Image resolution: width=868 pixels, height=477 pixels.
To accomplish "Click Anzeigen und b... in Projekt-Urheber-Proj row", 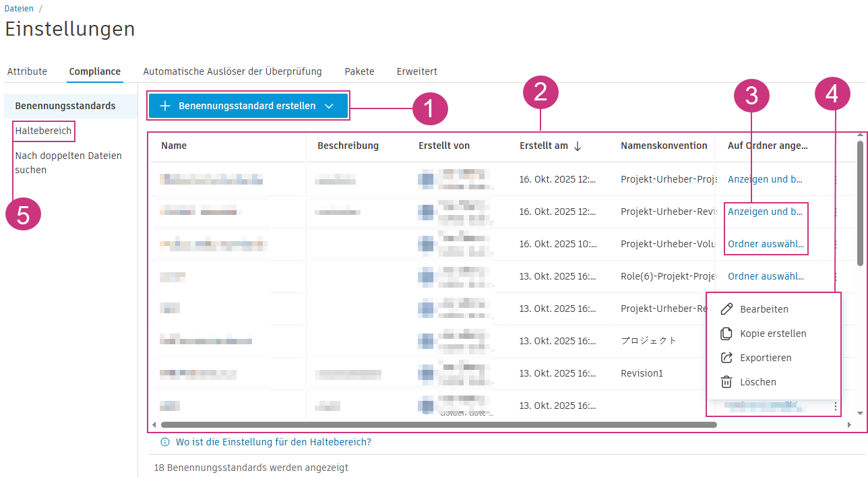I will click(765, 179).
